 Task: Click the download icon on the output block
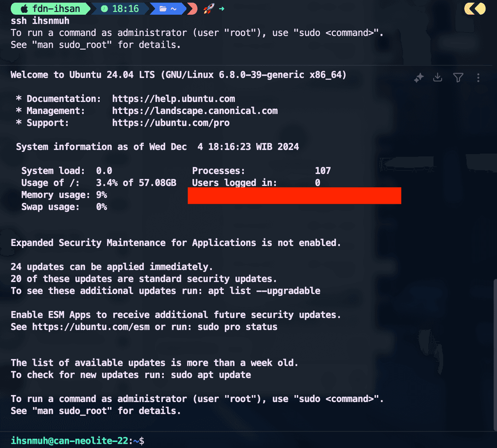(438, 77)
